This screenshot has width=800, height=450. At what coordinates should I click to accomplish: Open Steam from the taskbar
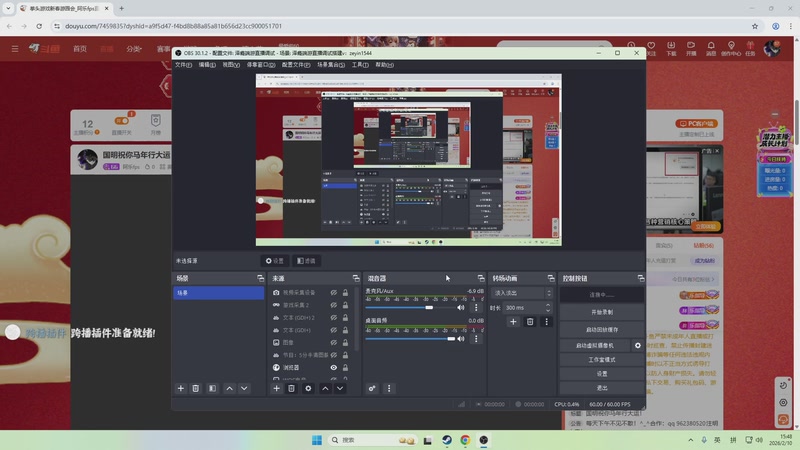point(447,440)
